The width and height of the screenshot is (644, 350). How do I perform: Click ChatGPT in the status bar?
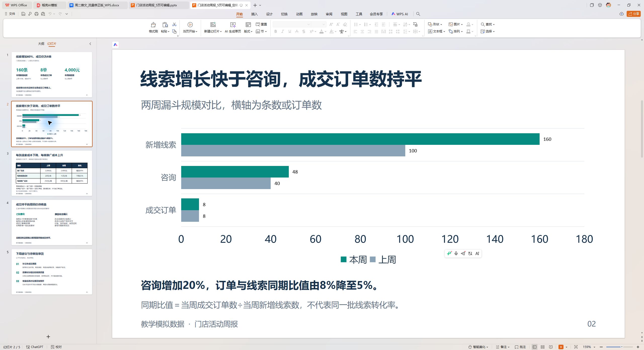[x=35, y=347]
